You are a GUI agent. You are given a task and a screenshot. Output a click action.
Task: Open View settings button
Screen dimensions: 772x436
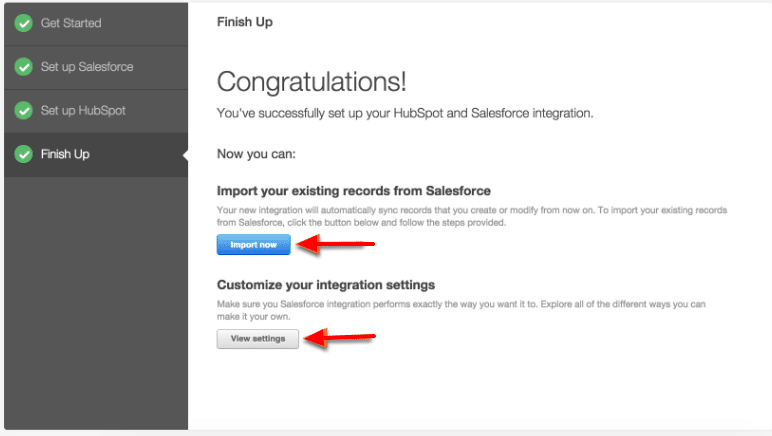[x=258, y=338]
